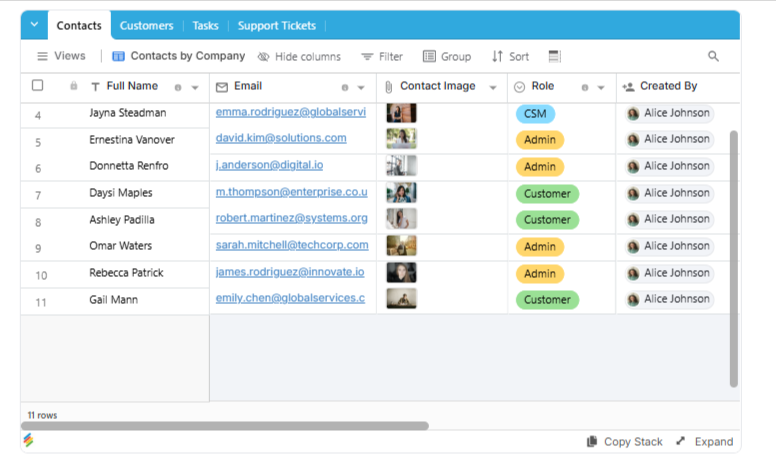
Task: Select the Donnetta Renfro name cell
Action: 129,166
